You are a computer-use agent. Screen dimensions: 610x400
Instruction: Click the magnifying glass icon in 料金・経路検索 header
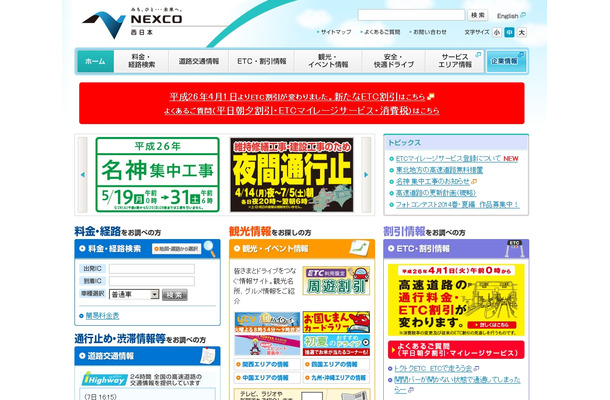210,249
